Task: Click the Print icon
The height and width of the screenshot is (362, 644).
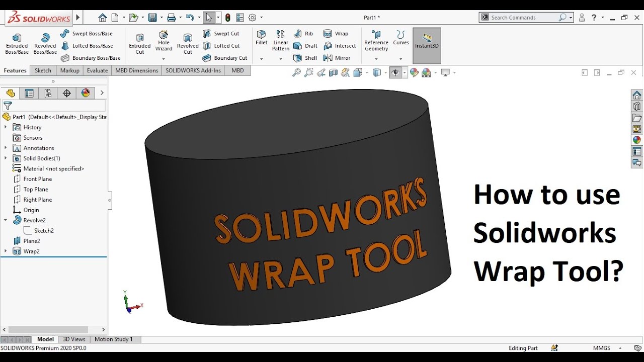Action: (171, 18)
